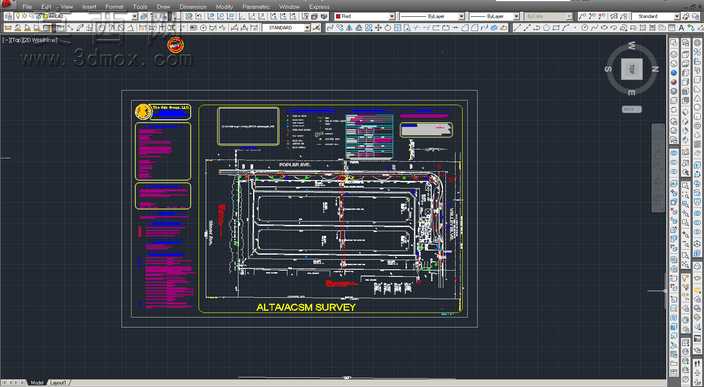Click the red color swatch in color control
This screenshot has height=387, width=704.
click(338, 16)
